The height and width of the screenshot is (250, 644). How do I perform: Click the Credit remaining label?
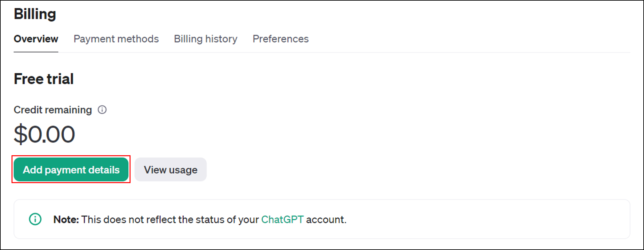[53, 110]
